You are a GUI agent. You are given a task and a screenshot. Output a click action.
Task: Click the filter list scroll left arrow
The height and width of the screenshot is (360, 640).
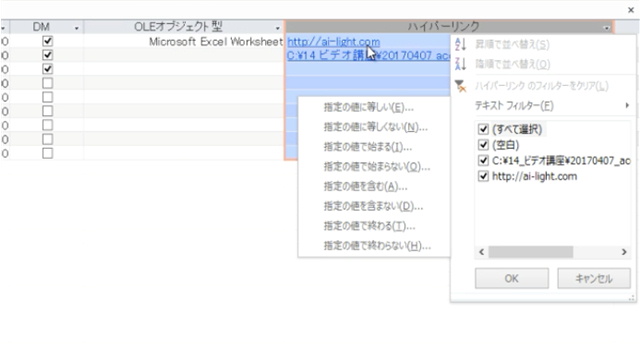[x=482, y=252]
